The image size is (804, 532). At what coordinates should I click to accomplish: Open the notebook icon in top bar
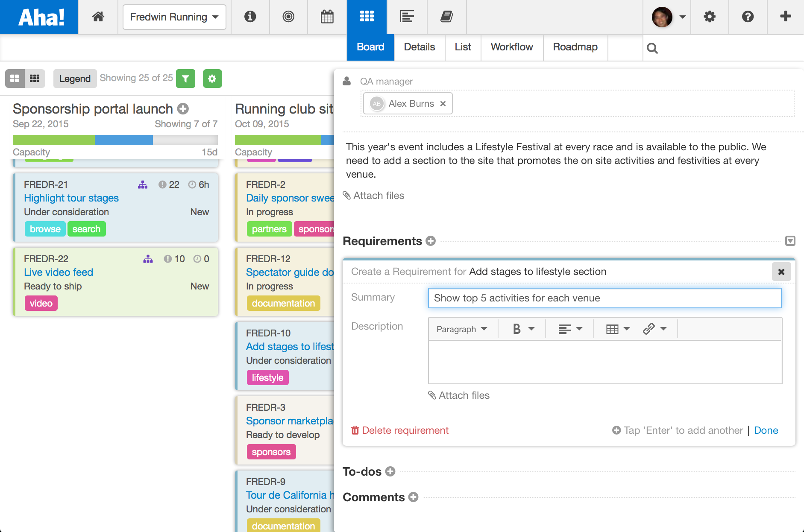446,17
